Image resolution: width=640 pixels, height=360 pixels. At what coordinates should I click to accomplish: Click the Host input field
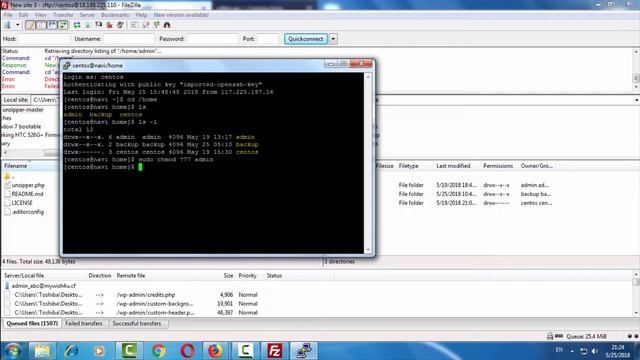(x=44, y=39)
